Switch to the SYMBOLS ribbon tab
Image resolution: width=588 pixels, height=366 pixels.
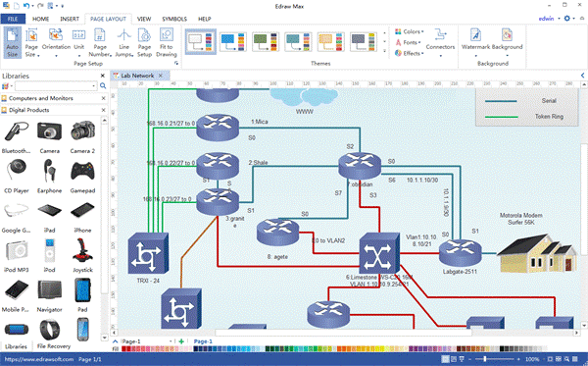174,19
